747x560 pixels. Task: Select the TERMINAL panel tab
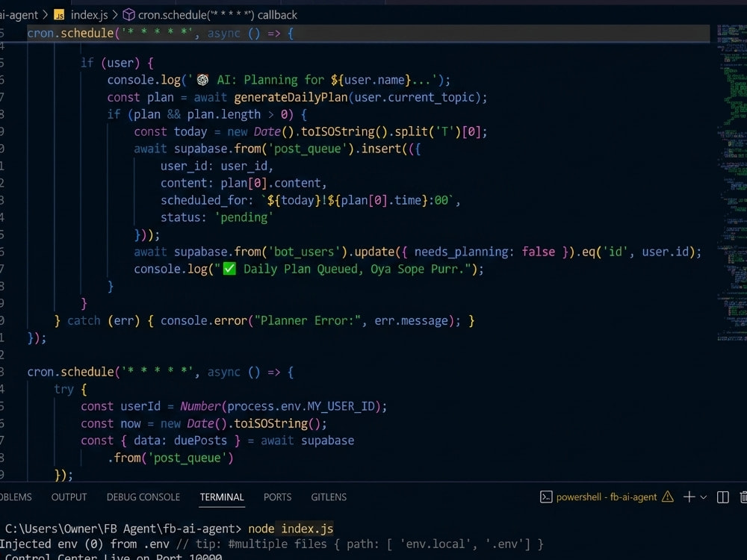click(222, 497)
